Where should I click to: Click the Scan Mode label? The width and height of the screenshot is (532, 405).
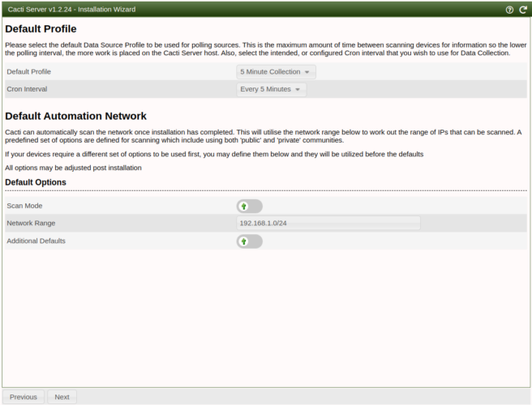tap(24, 206)
